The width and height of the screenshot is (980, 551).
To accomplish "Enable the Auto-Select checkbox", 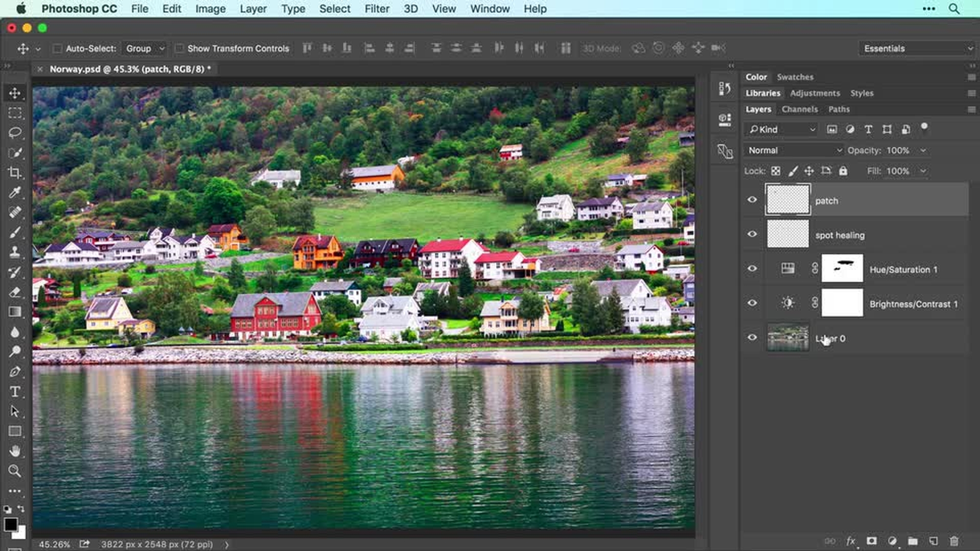I will [57, 48].
